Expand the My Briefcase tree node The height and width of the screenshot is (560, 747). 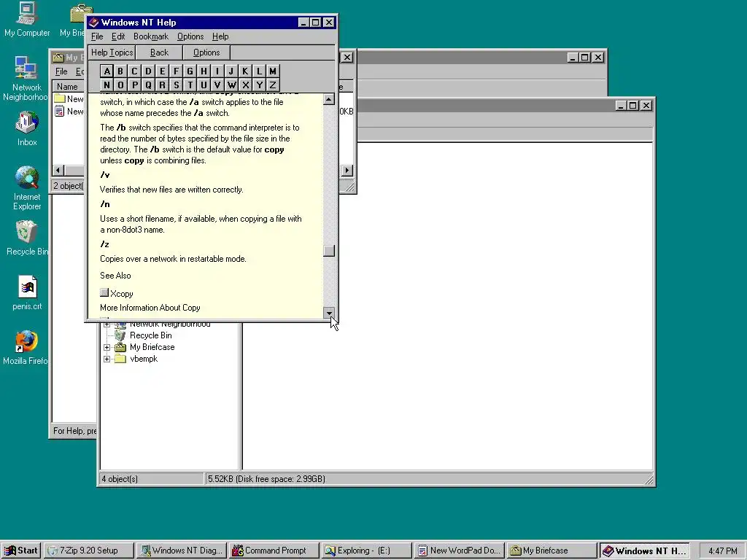pyautogui.click(x=107, y=347)
